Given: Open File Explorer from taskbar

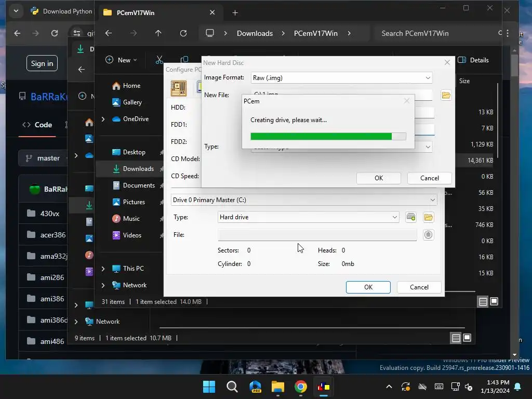Looking at the screenshot, I should [x=278, y=387].
